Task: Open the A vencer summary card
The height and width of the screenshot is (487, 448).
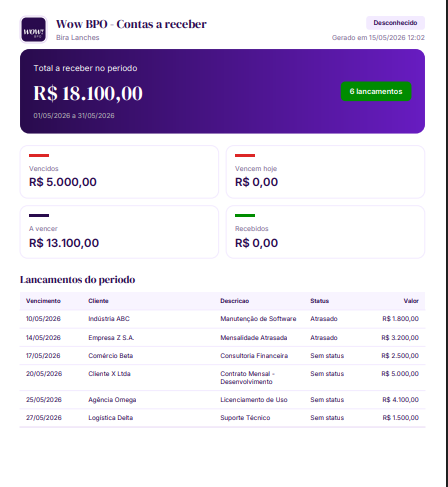Action: (x=119, y=232)
